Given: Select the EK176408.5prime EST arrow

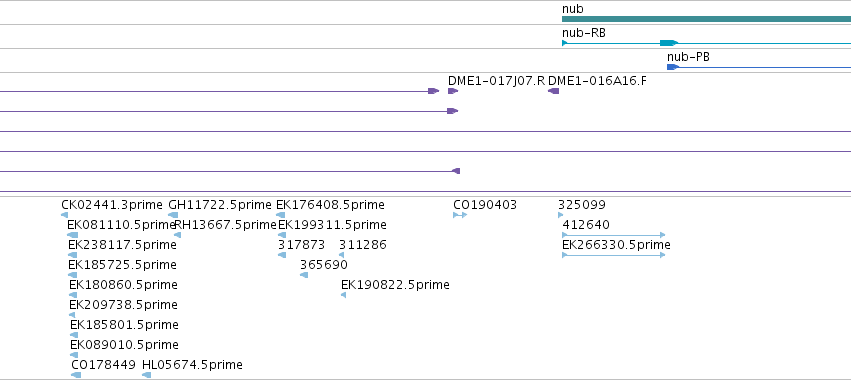Looking at the screenshot, I should [281, 215].
